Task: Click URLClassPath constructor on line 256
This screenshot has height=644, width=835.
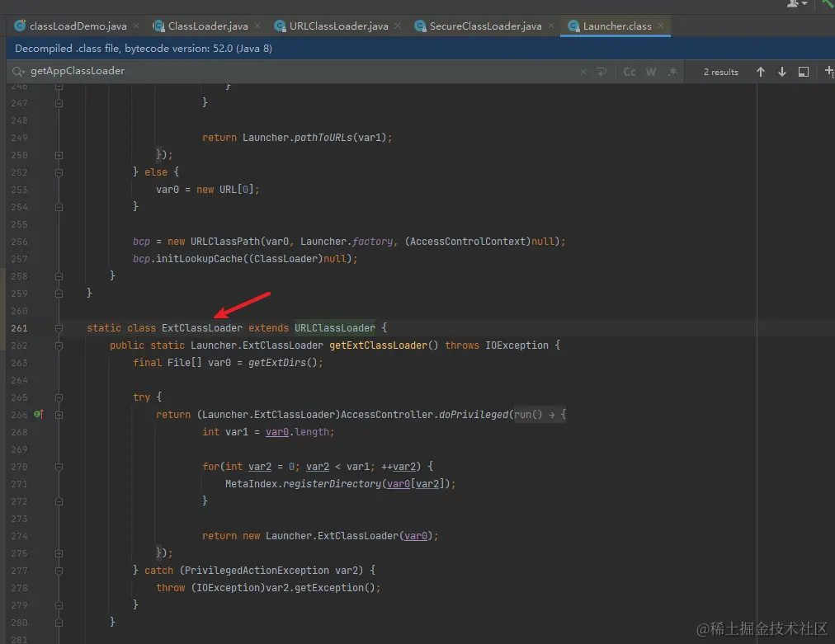Action: pyautogui.click(x=225, y=241)
